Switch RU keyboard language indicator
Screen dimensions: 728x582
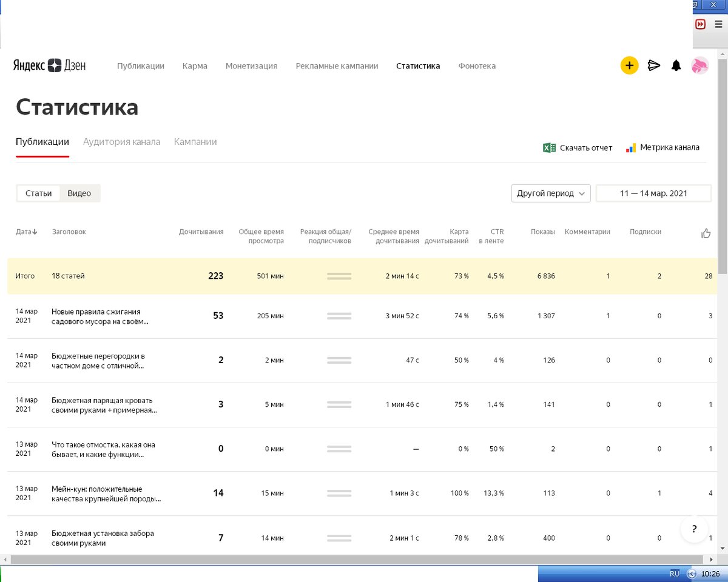pos(675,574)
